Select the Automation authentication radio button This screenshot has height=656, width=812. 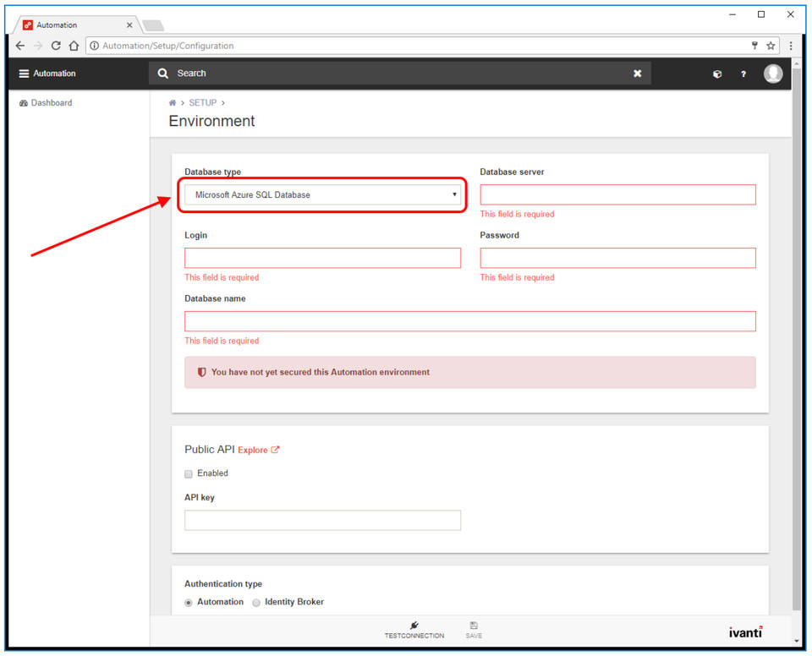pos(188,602)
